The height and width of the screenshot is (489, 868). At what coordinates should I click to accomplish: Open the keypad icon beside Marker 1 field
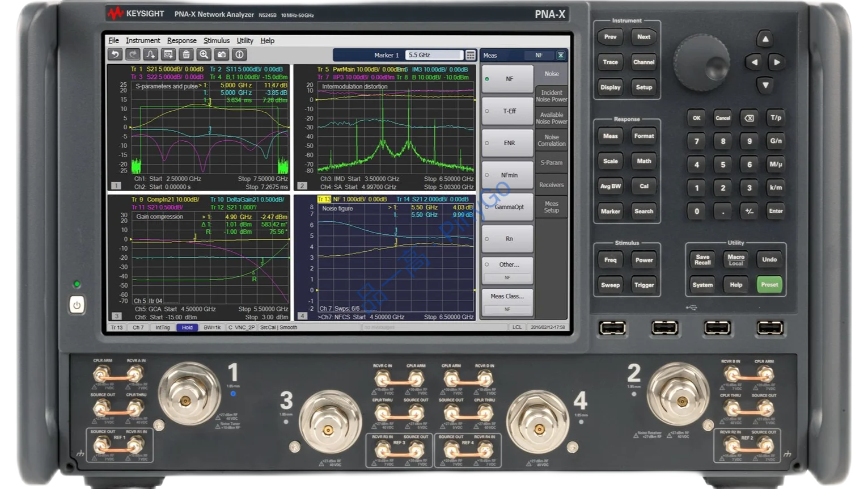(x=471, y=55)
